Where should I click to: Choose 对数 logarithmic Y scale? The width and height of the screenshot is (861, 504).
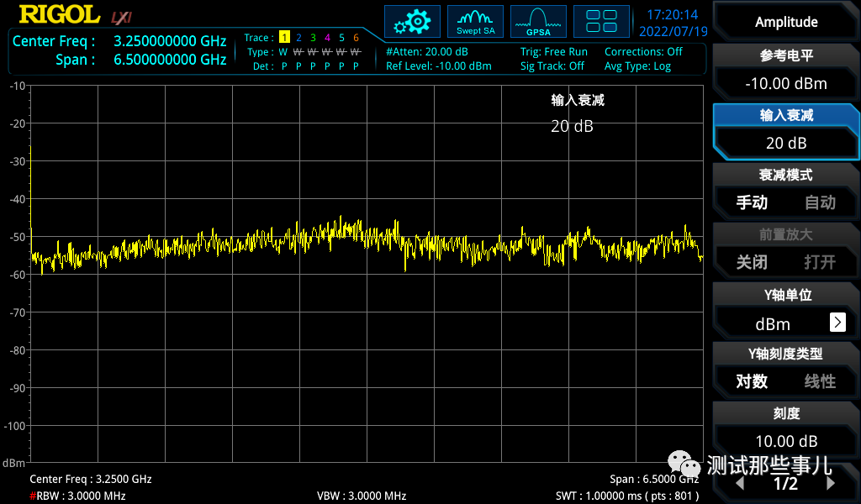(x=752, y=381)
